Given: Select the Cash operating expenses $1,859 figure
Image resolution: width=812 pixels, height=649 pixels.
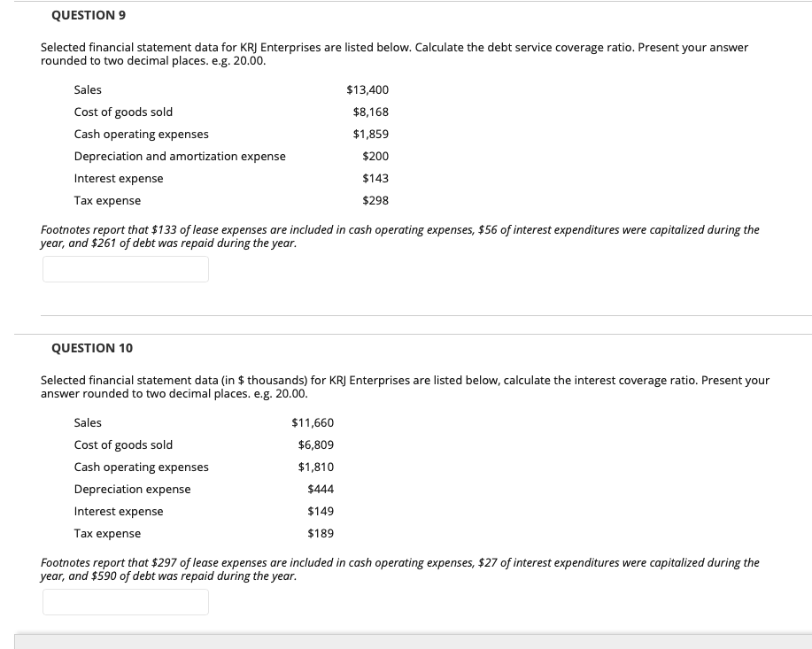Looking at the screenshot, I should click(370, 134).
